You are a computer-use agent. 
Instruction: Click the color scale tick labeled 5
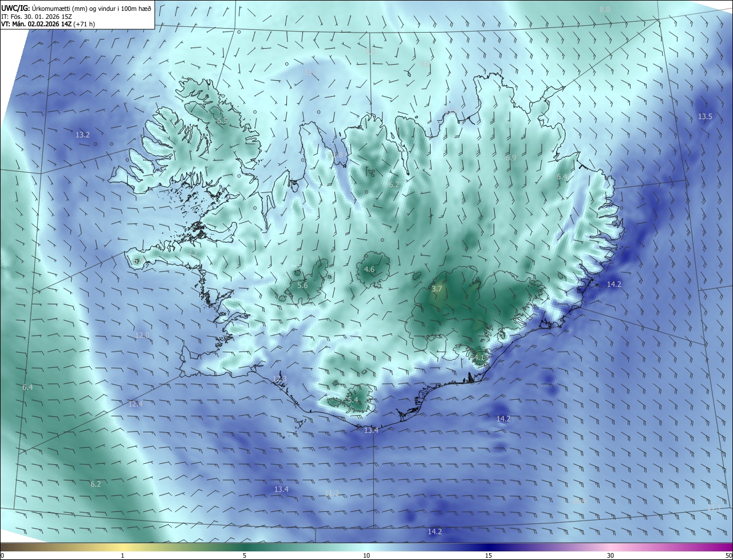coord(245,555)
